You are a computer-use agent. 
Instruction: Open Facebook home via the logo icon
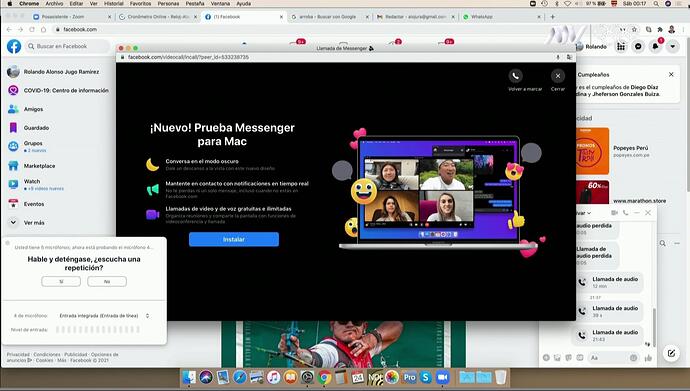[x=14, y=46]
